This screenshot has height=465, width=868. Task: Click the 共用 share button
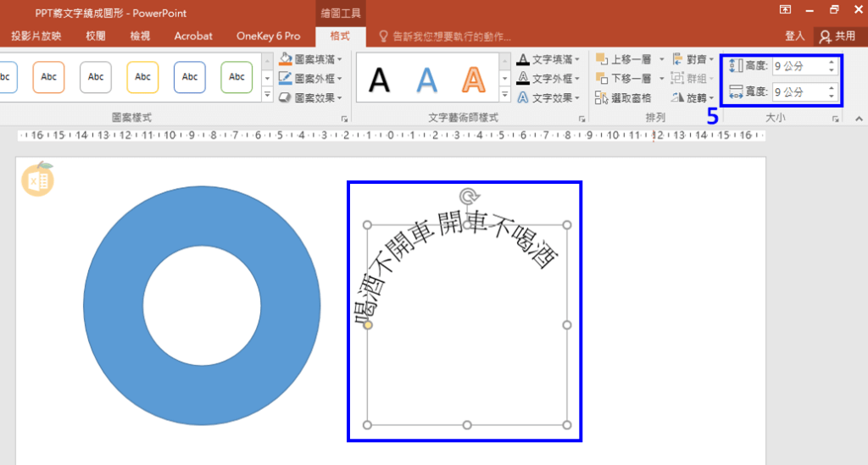837,36
